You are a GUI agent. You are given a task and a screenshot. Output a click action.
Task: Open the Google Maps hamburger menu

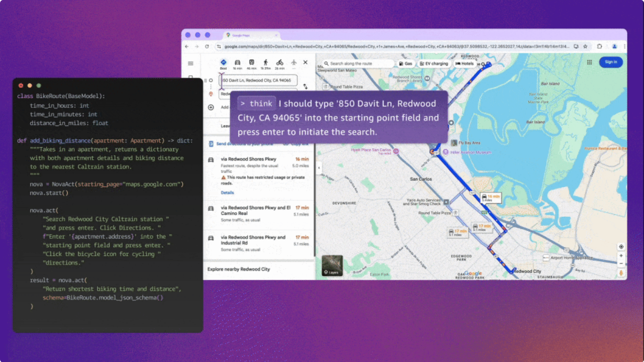191,63
